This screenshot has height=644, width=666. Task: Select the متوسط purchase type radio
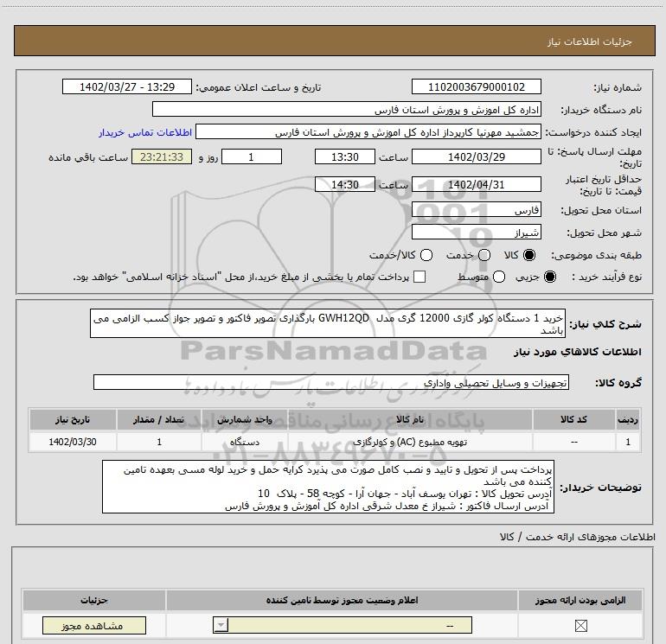499,277
